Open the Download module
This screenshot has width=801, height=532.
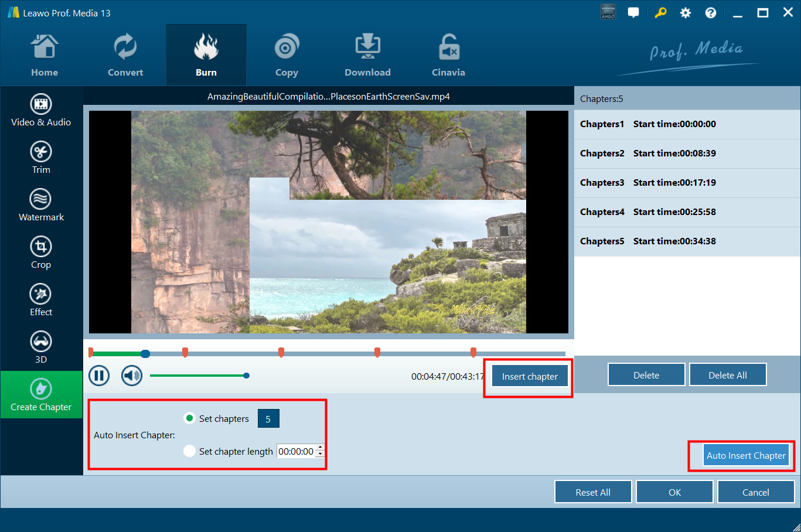point(367,56)
